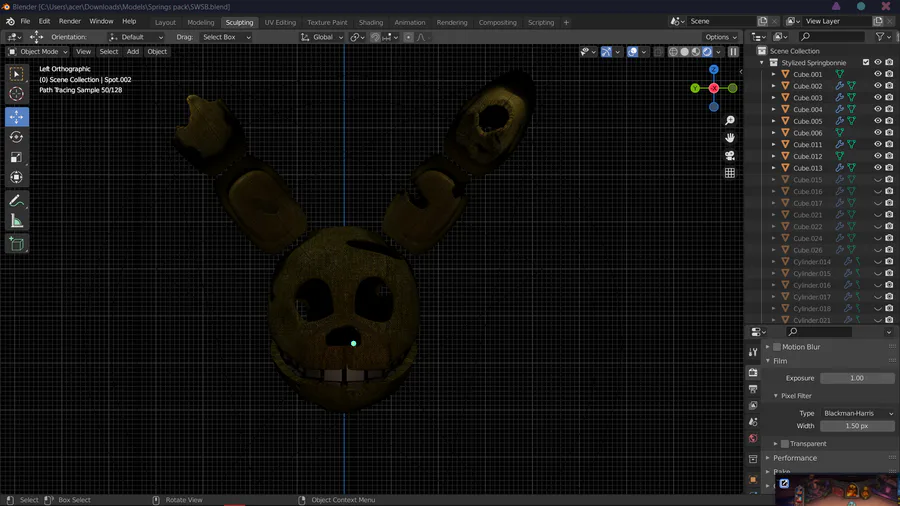
Task: Activate the Transform tool
Action: 17,177
